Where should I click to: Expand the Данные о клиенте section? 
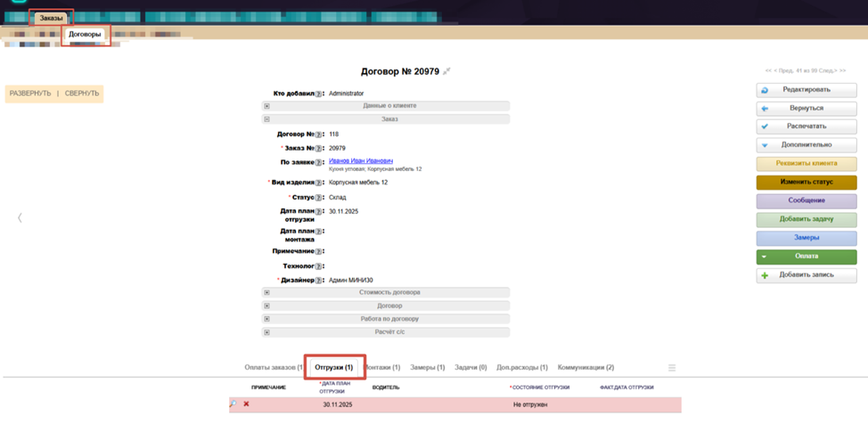(x=266, y=106)
